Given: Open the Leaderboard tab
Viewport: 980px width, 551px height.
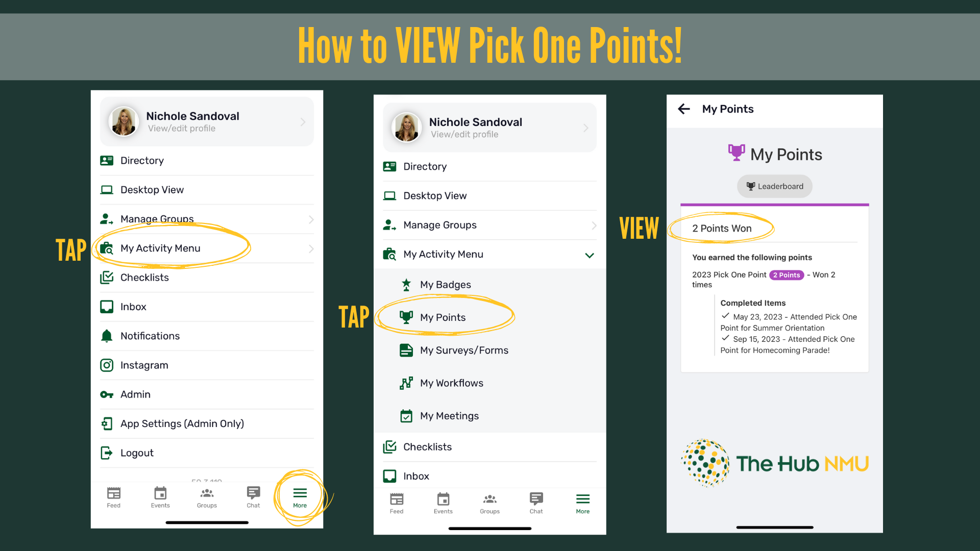Looking at the screenshot, I should click(772, 186).
